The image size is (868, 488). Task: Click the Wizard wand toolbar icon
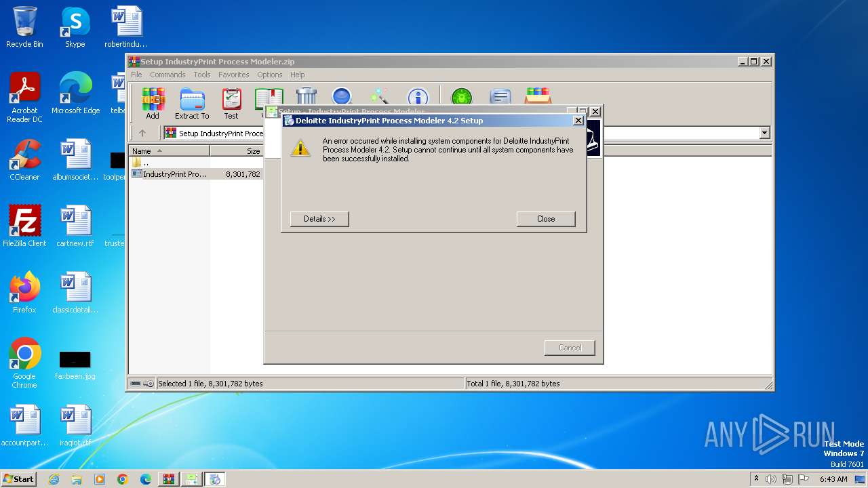coord(379,96)
